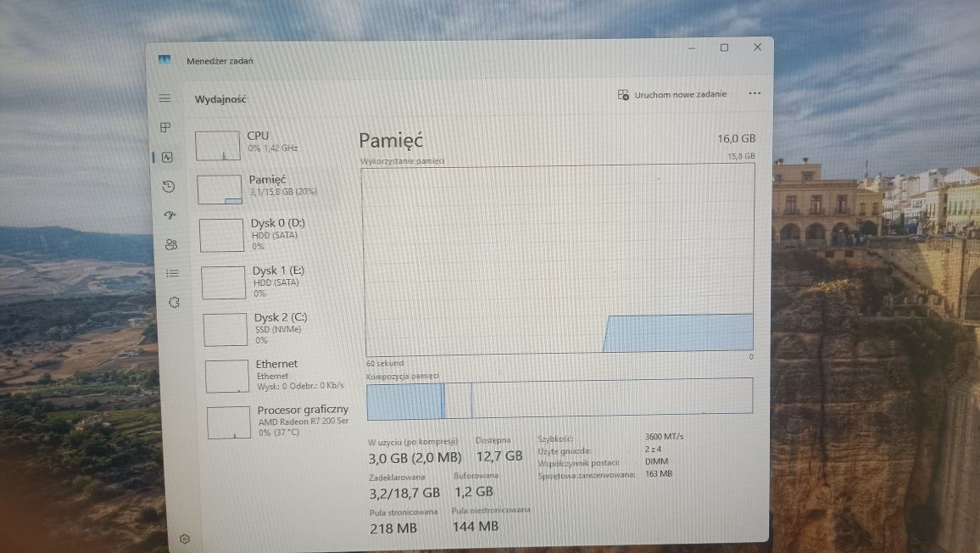Select Dysk 1 (E:) item
980x553 pixels.
click(x=276, y=282)
